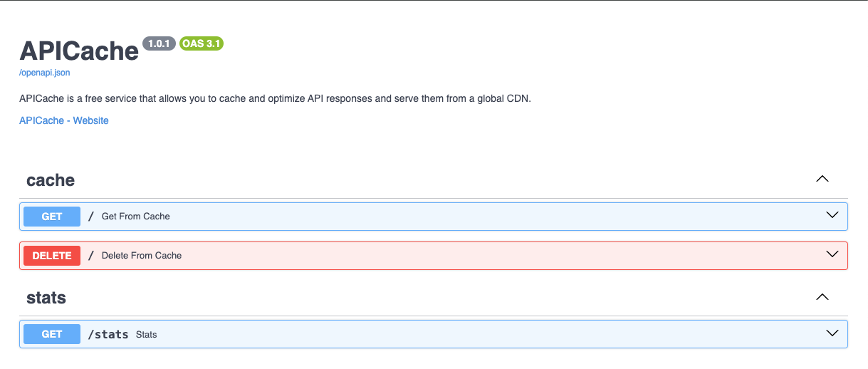
Task: Click the Stats summary label
Action: point(147,334)
